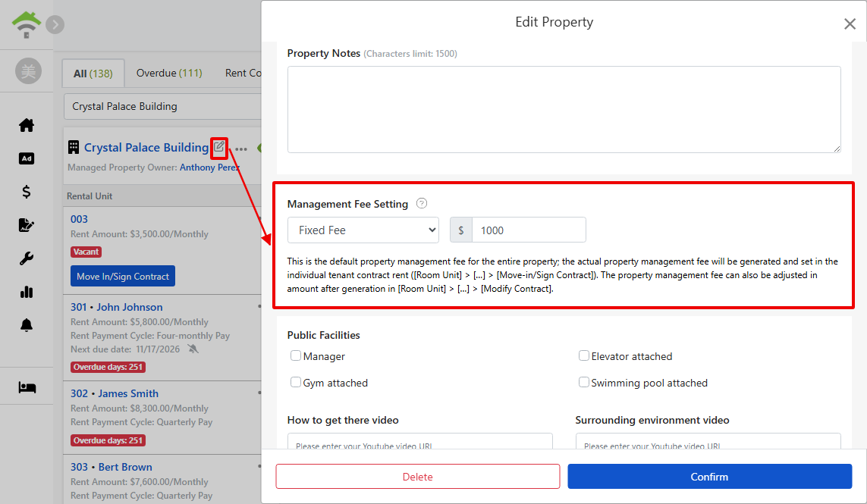Image resolution: width=867 pixels, height=504 pixels.
Task: Click the Vacant badge on unit 003
Action: click(x=86, y=252)
